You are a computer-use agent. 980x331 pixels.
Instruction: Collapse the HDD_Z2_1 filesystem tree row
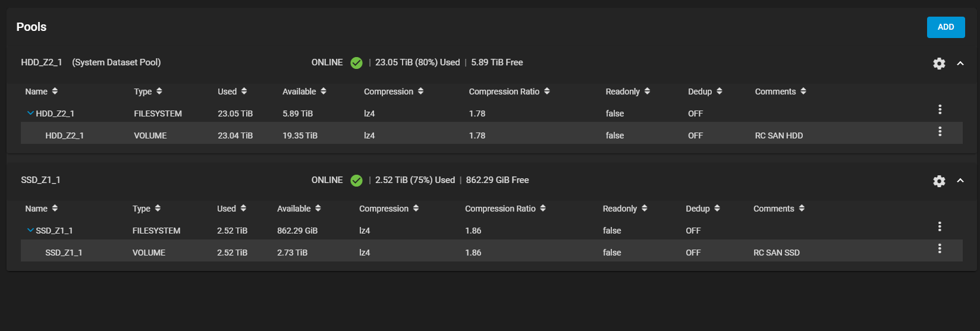pyautogui.click(x=30, y=113)
